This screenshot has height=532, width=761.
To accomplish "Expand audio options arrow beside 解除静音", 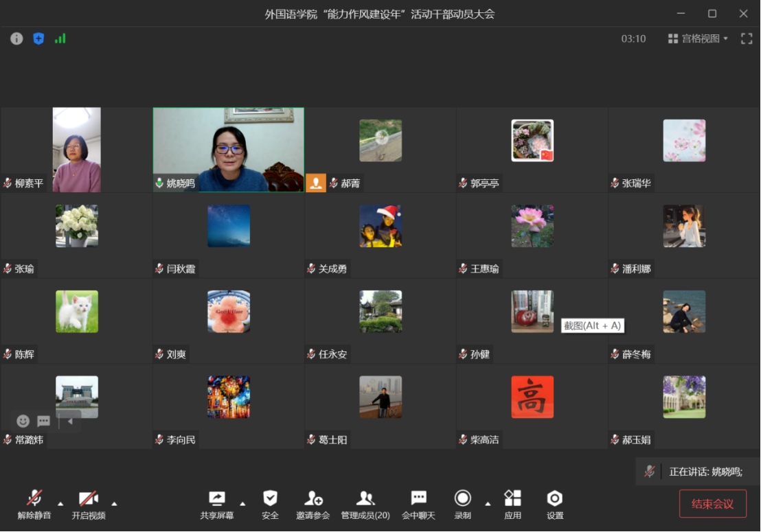I will coord(60,503).
